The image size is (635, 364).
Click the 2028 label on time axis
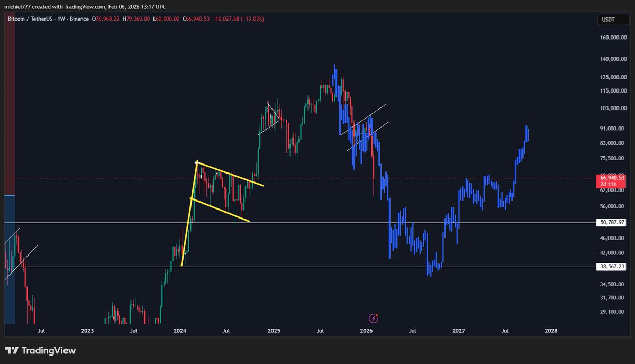pos(551,331)
